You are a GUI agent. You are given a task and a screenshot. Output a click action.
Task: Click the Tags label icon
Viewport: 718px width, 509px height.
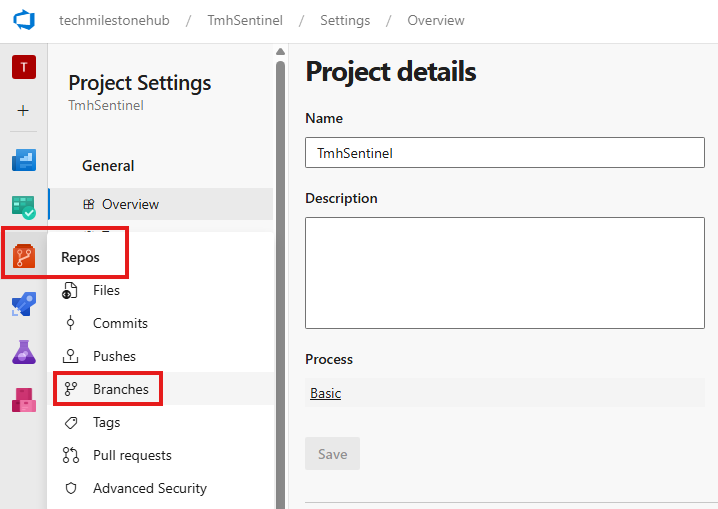point(71,422)
